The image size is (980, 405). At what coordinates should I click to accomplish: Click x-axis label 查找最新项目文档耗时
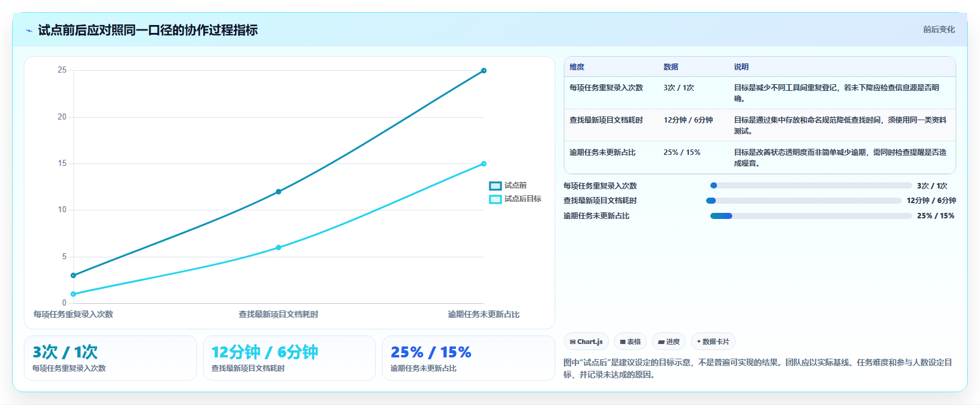pyautogui.click(x=278, y=314)
